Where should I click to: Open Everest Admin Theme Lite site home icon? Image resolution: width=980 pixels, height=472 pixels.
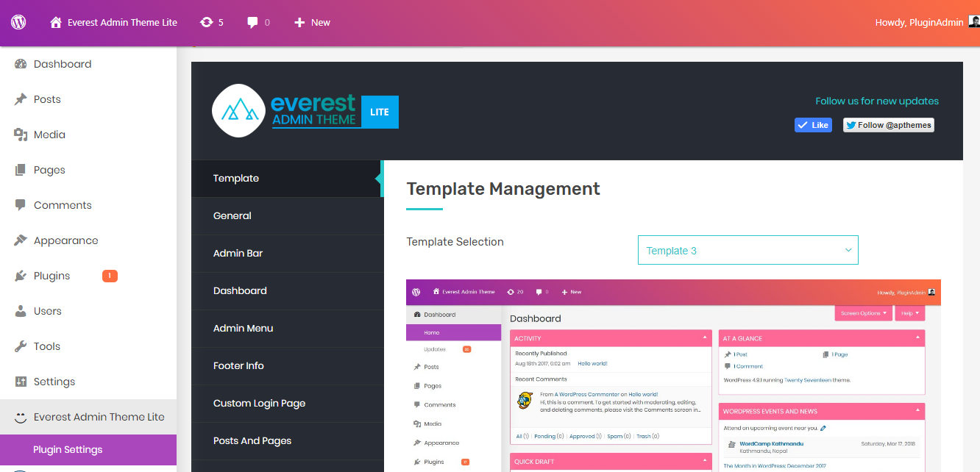(56, 22)
